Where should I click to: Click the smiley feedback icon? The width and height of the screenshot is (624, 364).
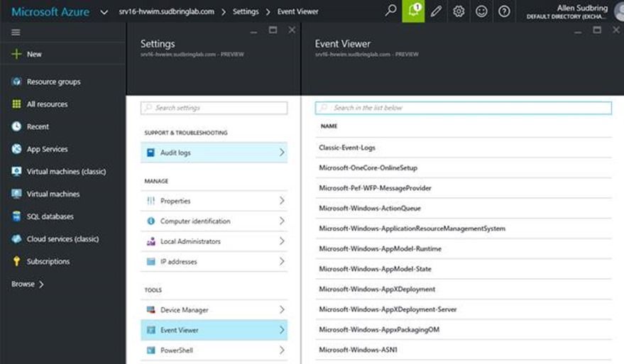(x=481, y=11)
